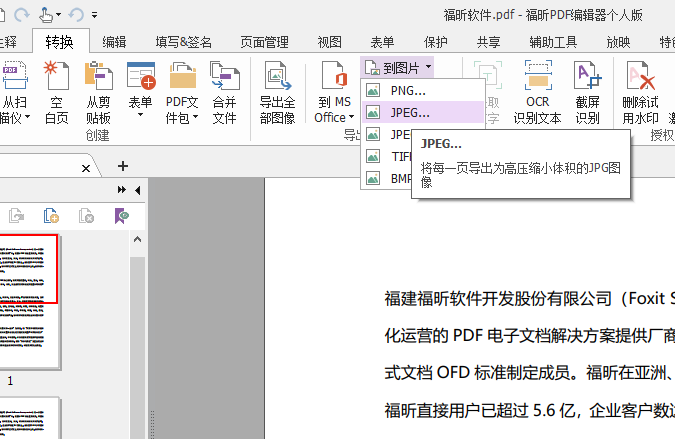675x439 pixels.
Task: Select the second page thumbnail
Action: pos(29,418)
